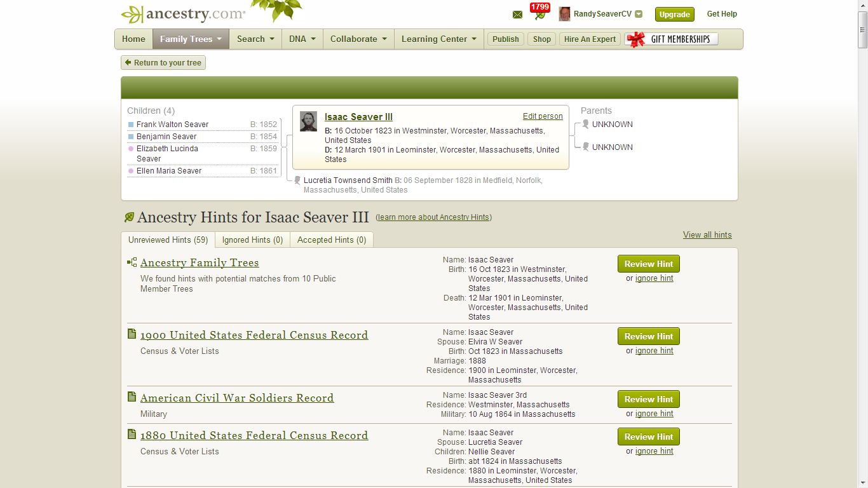Click Isaac Seaver's portrait photo
The image size is (868, 488).
[308, 121]
